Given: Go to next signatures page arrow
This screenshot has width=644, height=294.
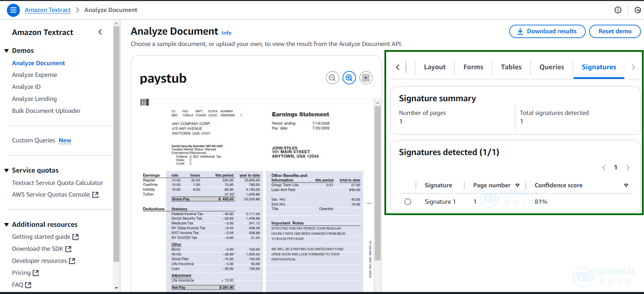Looking at the screenshot, I should coord(628,168).
